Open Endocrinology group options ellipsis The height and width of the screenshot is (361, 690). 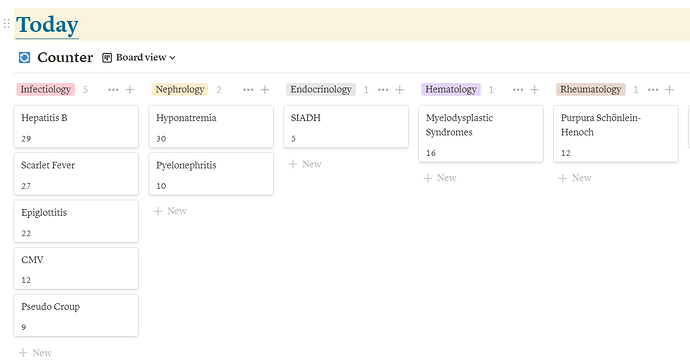pyautogui.click(x=383, y=90)
